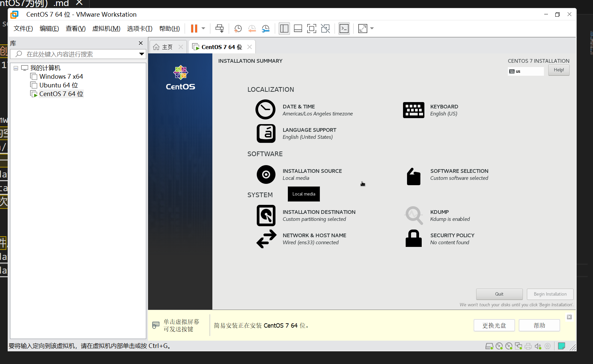The image size is (593, 364).
Task: Open the KDUMP magnifier icon
Action: coord(414,215)
